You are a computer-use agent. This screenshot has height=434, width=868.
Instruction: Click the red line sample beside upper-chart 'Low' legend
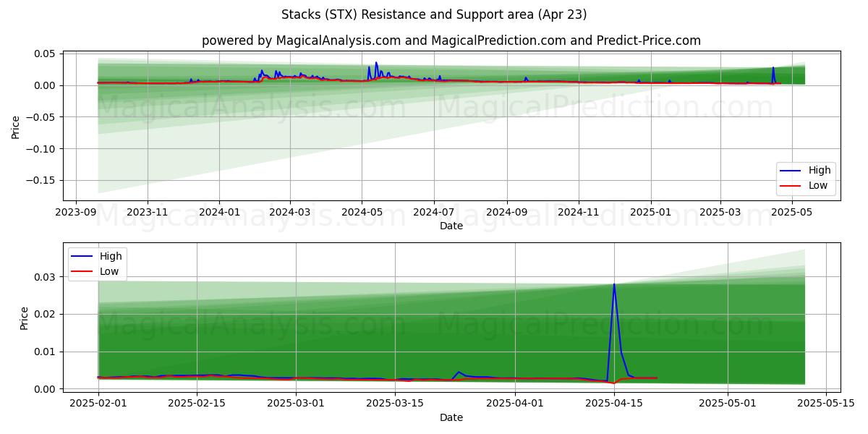pos(791,187)
